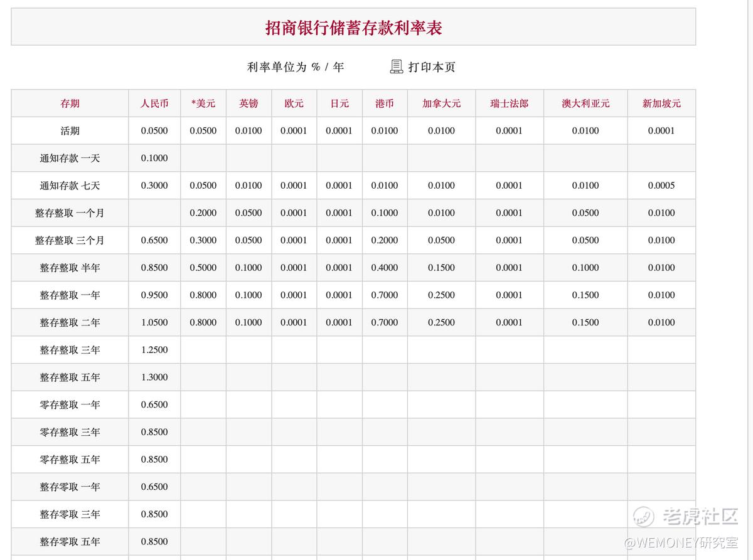Click the 1.0500 人民币 rate for 整存整取 二年
The height and width of the screenshot is (560, 753).
point(154,322)
